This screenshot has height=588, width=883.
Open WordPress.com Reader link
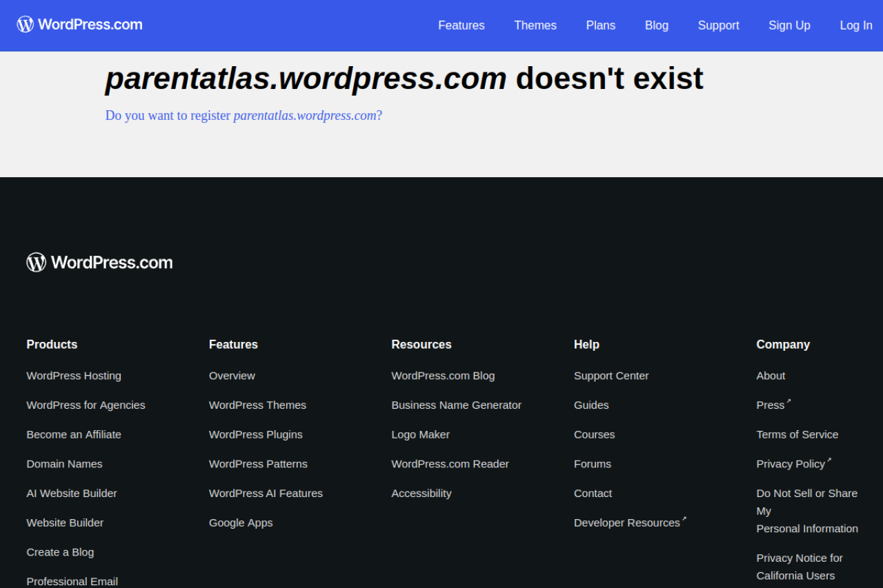450,464
